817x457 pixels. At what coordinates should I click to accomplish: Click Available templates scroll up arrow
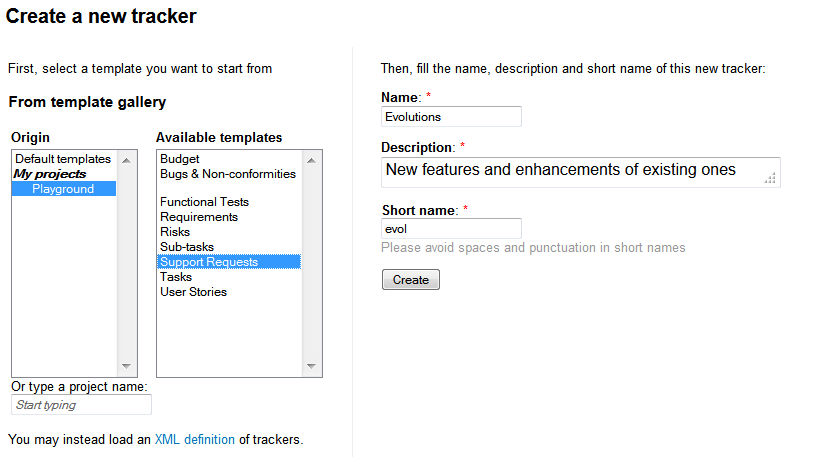(312, 160)
